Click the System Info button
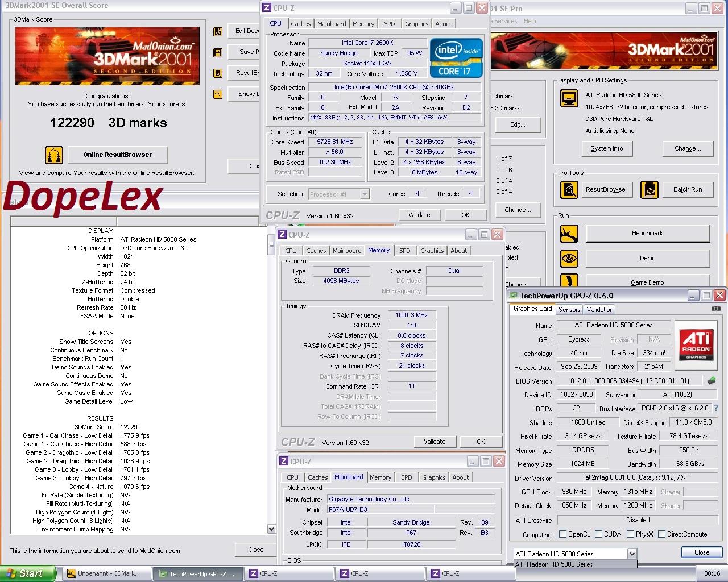The image size is (728, 582). 606,148
